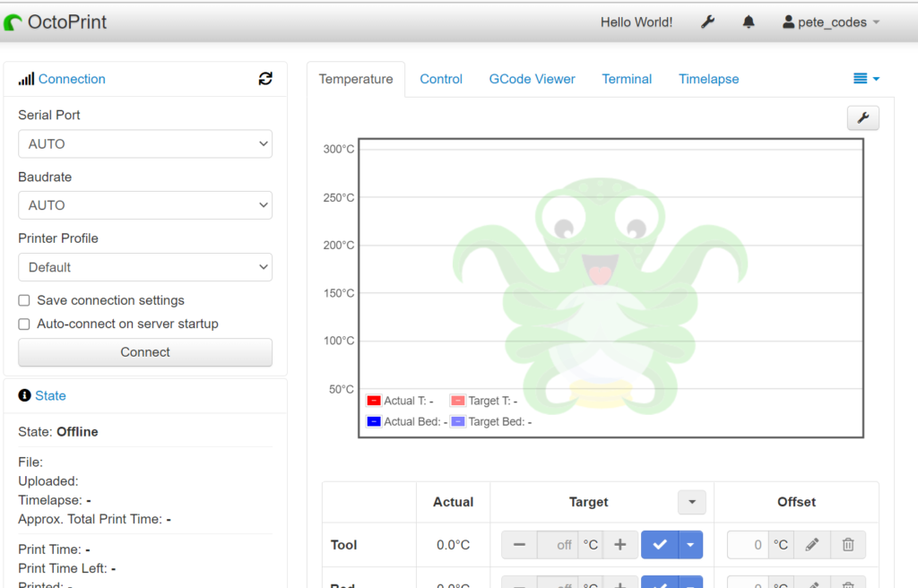Switch to the Temperature tab
This screenshot has width=918, height=588.
356,79
